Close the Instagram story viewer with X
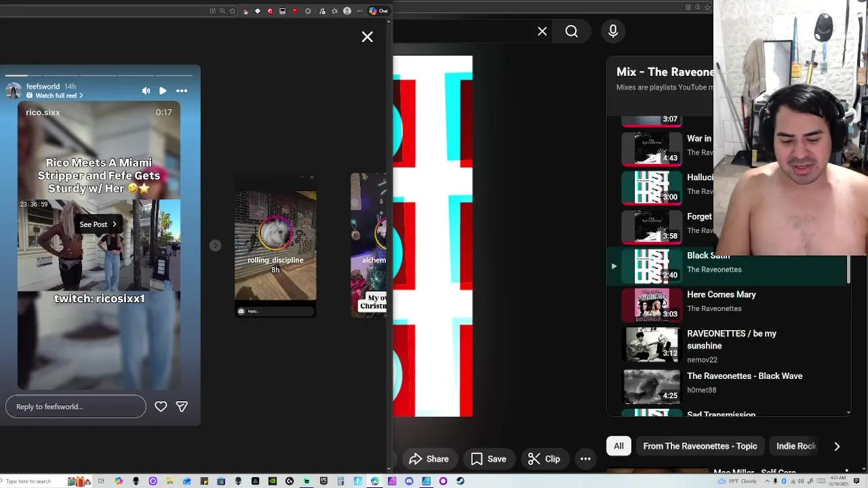The width and height of the screenshot is (868, 488). 367,37
